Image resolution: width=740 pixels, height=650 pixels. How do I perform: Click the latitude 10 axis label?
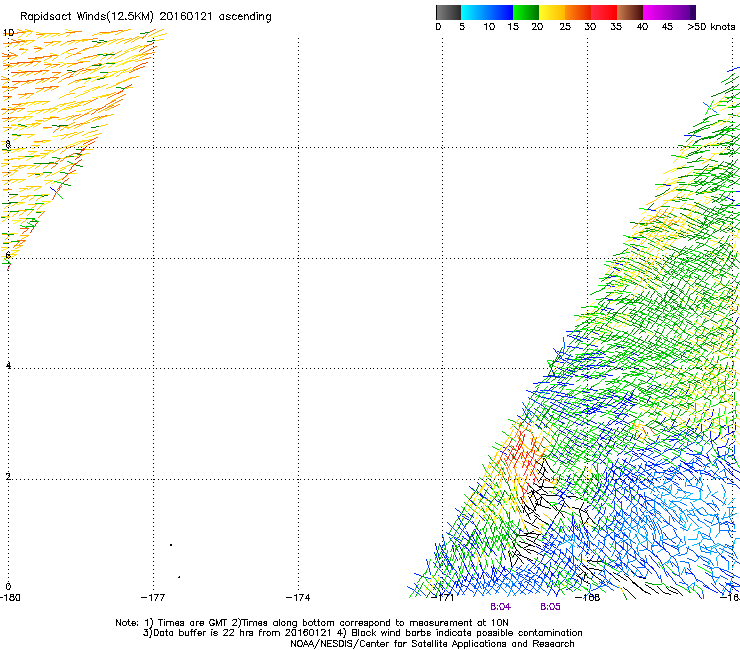click(x=8, y=33)
